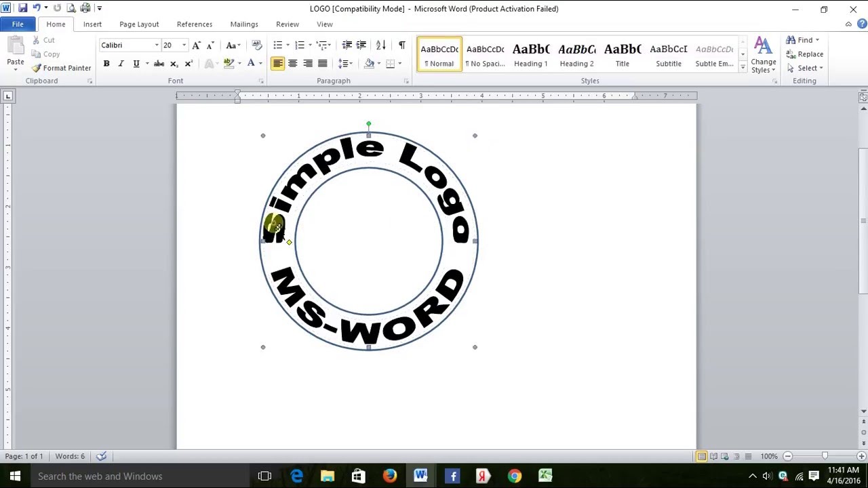Click the Decrease Indent icon
This screenshot has width=868, height=488.
pos(347,45)
